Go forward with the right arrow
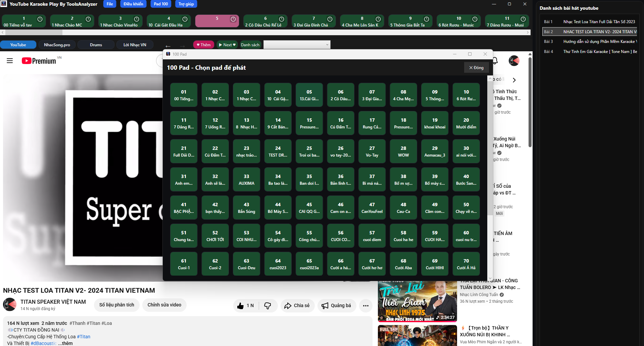644x346 pixels. point(182,46)
